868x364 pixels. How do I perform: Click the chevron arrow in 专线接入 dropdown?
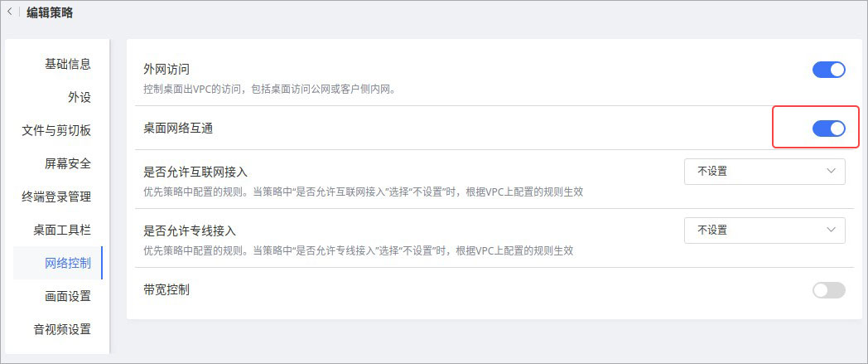832,230
